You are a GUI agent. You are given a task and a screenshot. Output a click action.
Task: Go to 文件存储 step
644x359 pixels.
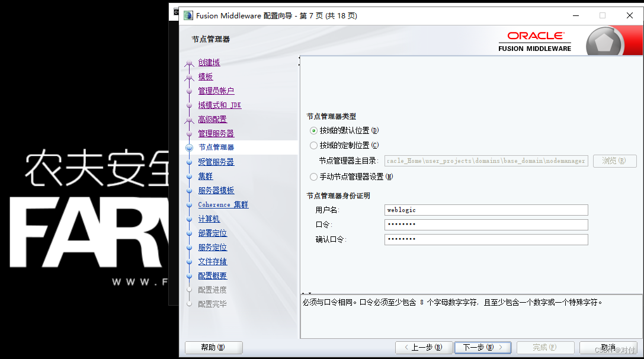pyautogui.click(x=212, y=262)
